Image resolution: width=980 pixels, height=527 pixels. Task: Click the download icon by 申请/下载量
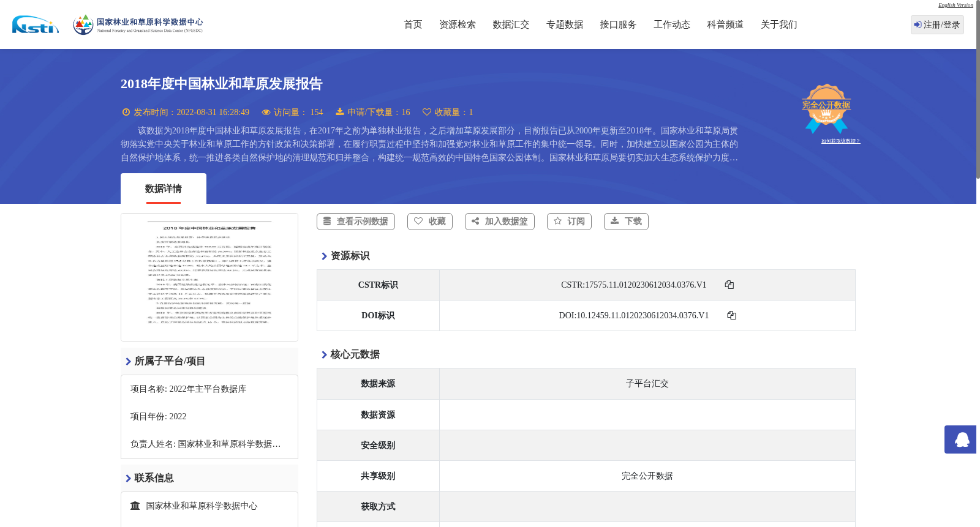340,112
